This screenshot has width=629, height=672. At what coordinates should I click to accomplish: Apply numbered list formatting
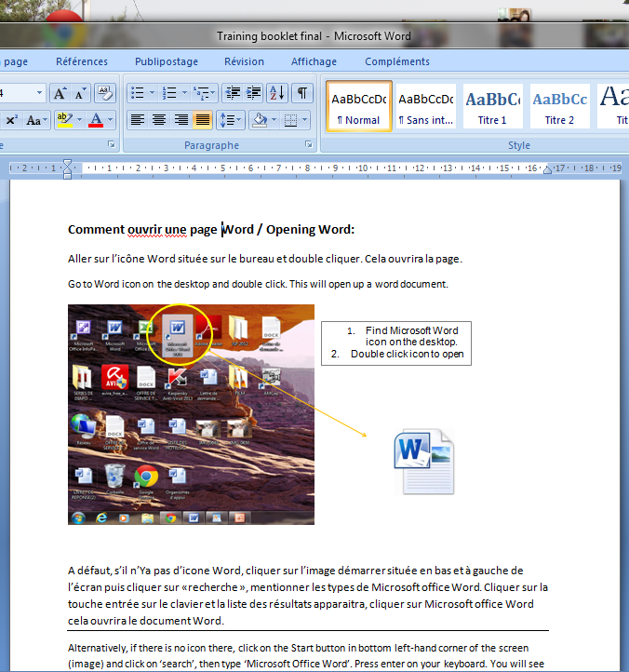pyautogui.click(x=169, y=93)
